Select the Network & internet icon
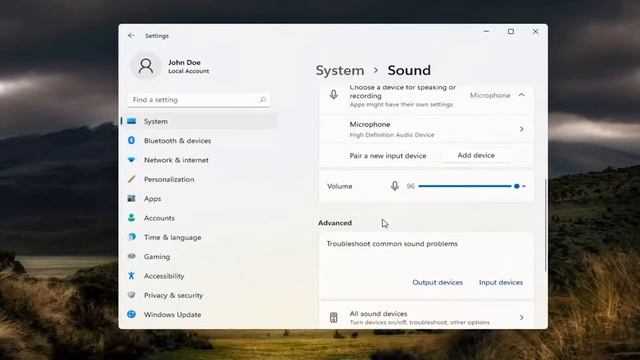 (131, 160)
